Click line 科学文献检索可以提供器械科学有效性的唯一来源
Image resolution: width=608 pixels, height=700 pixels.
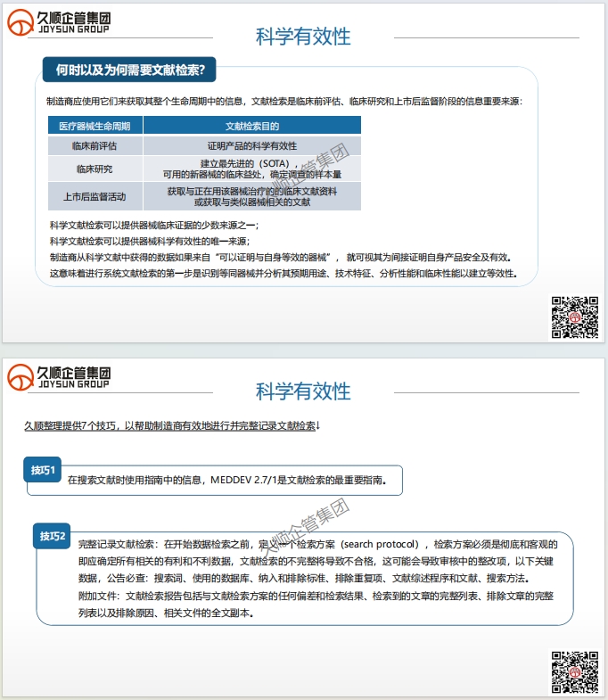click(x=150, y=241)
